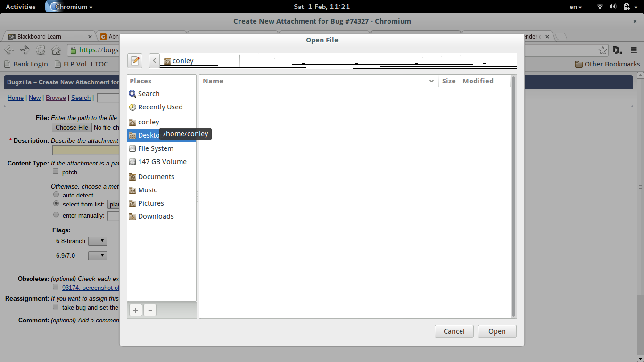644x362 pixels.
Task: Click the Cancel button
Action: (454, 331)
